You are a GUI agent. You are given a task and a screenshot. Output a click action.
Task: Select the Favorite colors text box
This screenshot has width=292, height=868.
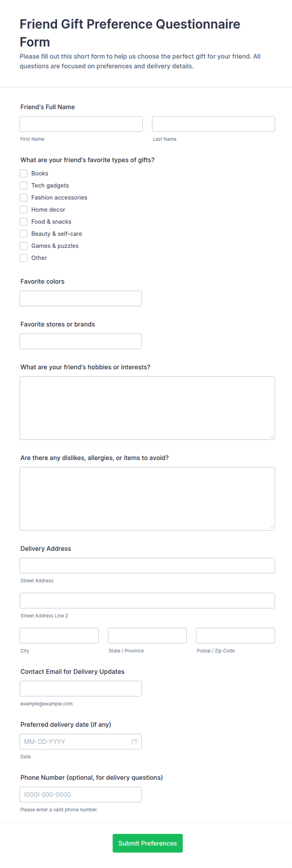click(81, 299)
